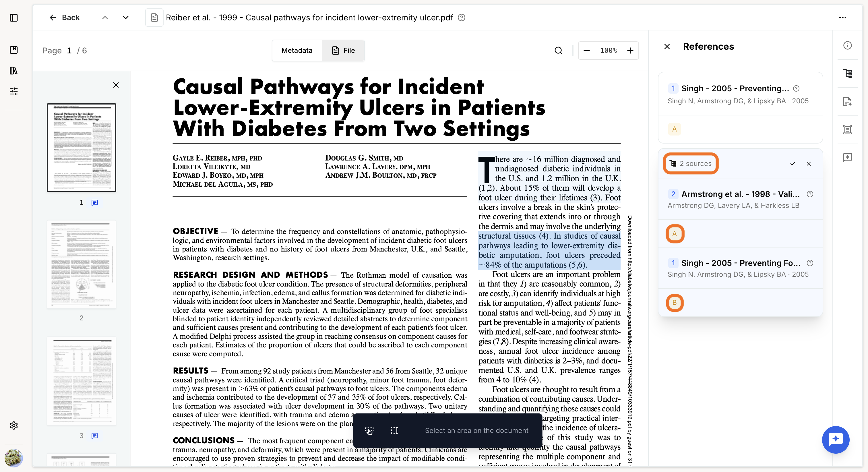Viewport: 868px width, 472px height.
Task: Open references tree icon in right rail
Action: click(x=847, y=73)
